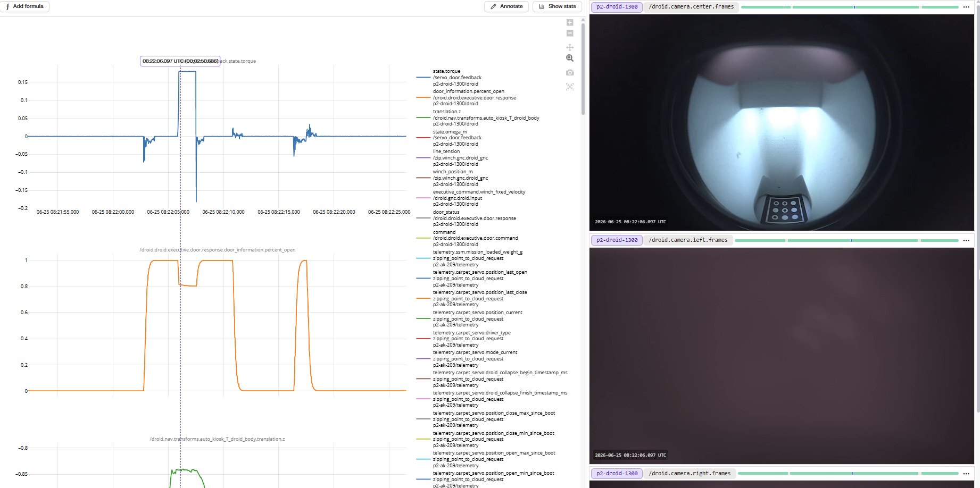Select the /droid.camera.right.frames topic label

(690, 473)
